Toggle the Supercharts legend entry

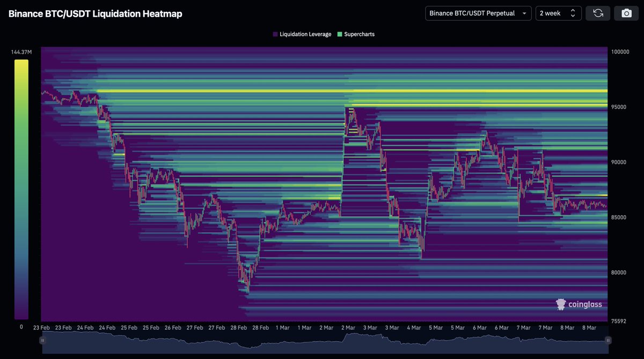point(356,34)
